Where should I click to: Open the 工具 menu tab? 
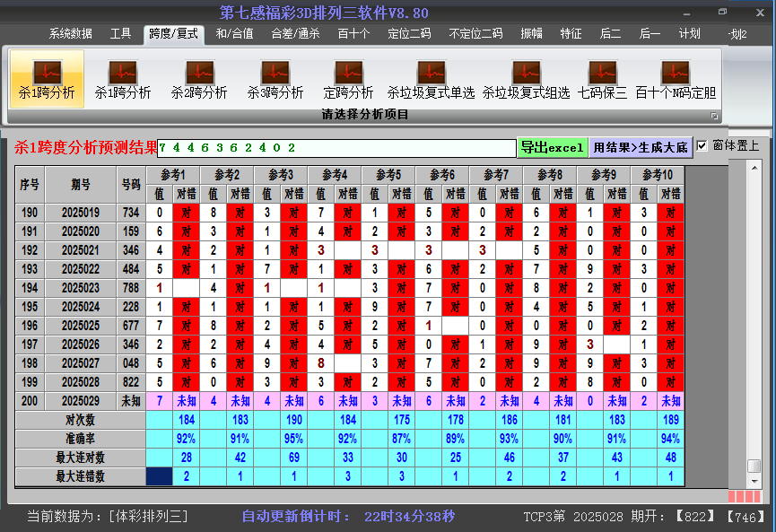[120, 34]
